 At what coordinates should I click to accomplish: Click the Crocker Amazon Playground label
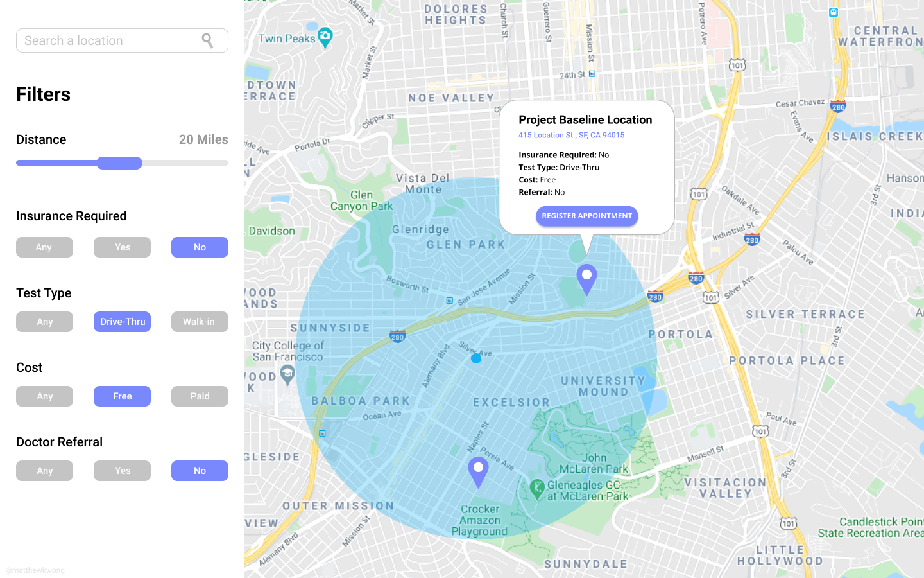[479, 520]
